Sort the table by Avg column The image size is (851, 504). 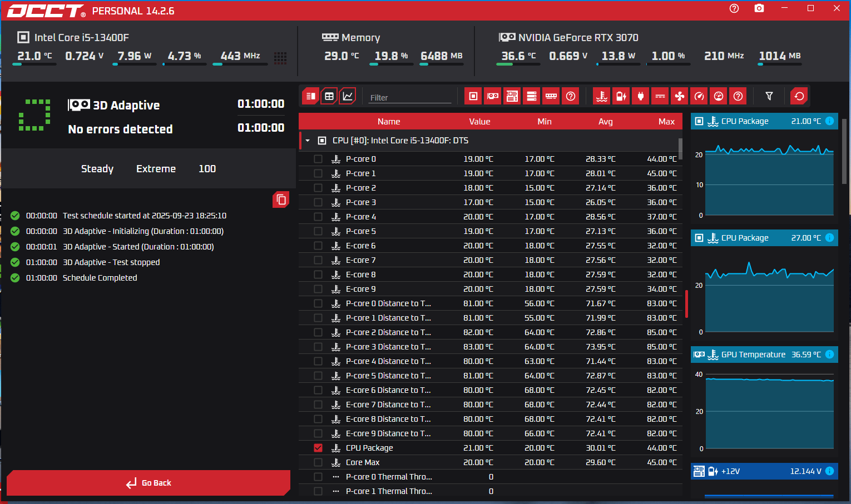(606, 122)
